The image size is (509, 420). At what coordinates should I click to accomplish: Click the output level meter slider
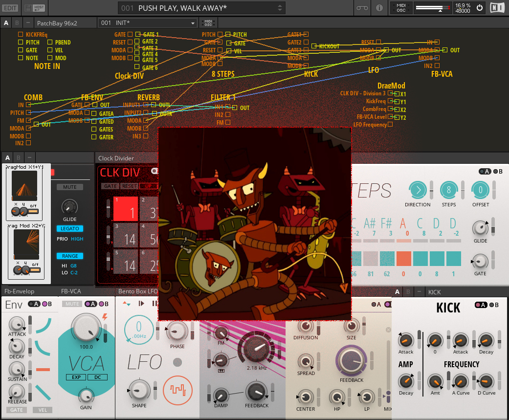(433, 8)
